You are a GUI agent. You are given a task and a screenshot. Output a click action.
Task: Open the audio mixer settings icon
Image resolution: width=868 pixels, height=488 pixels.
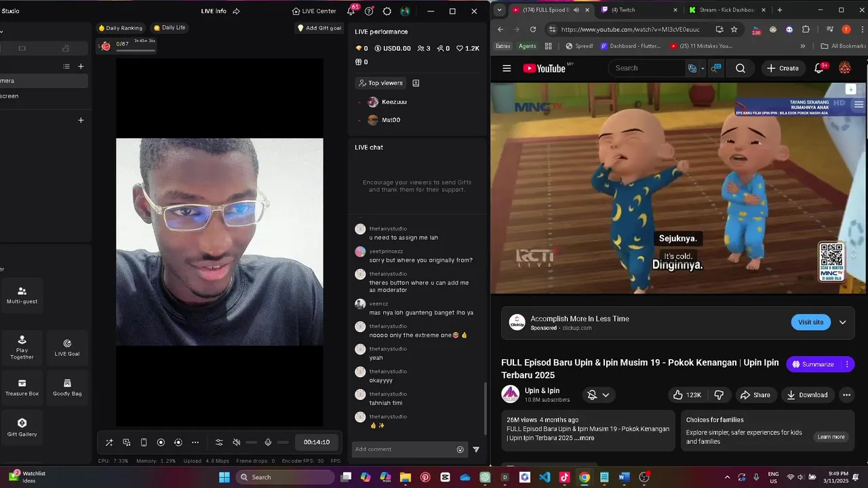(x=219, y=442)
